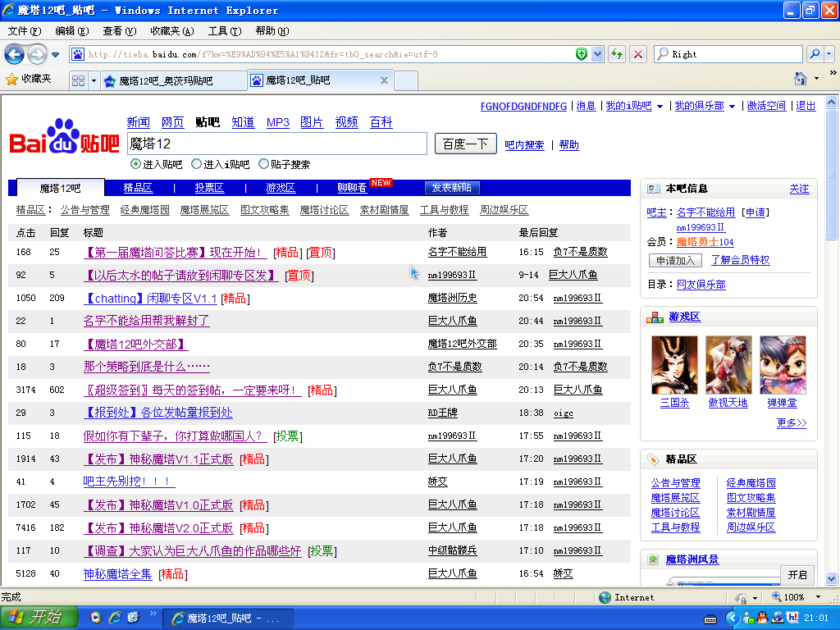The width and height of the screenshot is (840, 630).
Task: Expand the 我的俱乐部 dropdown
Action: (x=732, y=107)
